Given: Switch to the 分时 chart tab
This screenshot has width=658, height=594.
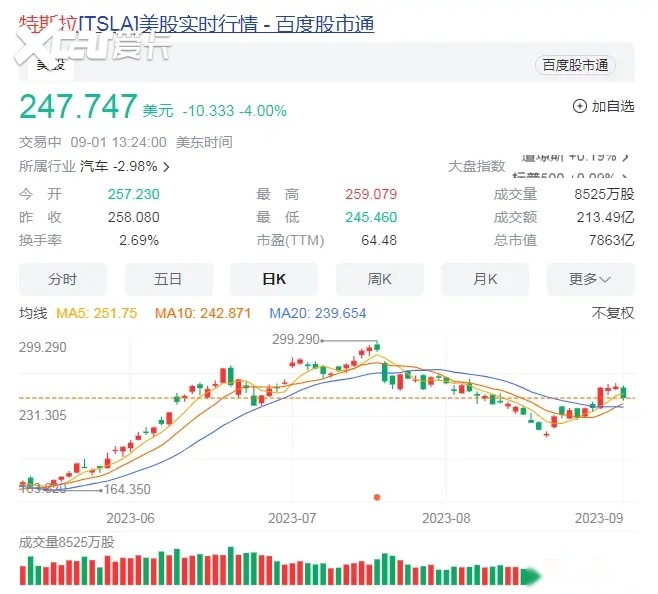Looking at the screenshot, I should coord(63,279).
